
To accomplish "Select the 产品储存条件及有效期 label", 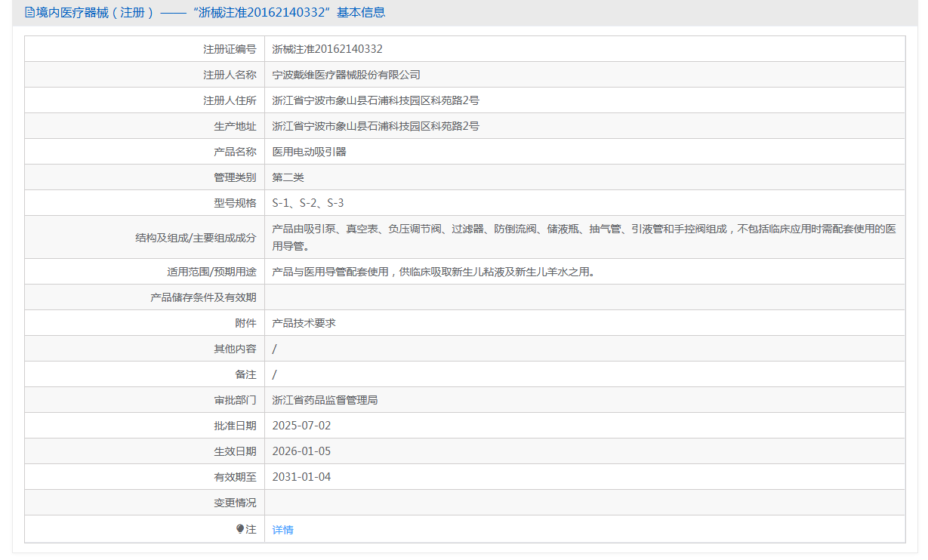I will click(x=203, y=297).
